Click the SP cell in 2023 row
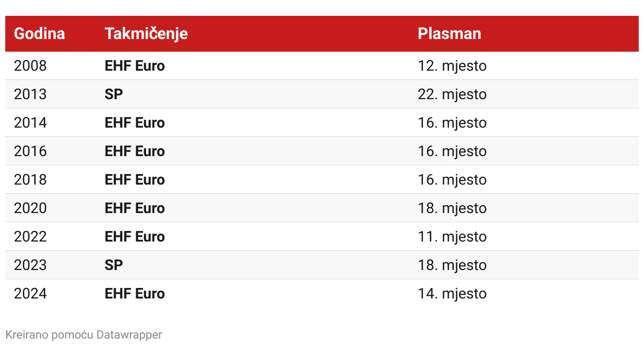This screenshot has width=644, height=347. coord(113,265)
